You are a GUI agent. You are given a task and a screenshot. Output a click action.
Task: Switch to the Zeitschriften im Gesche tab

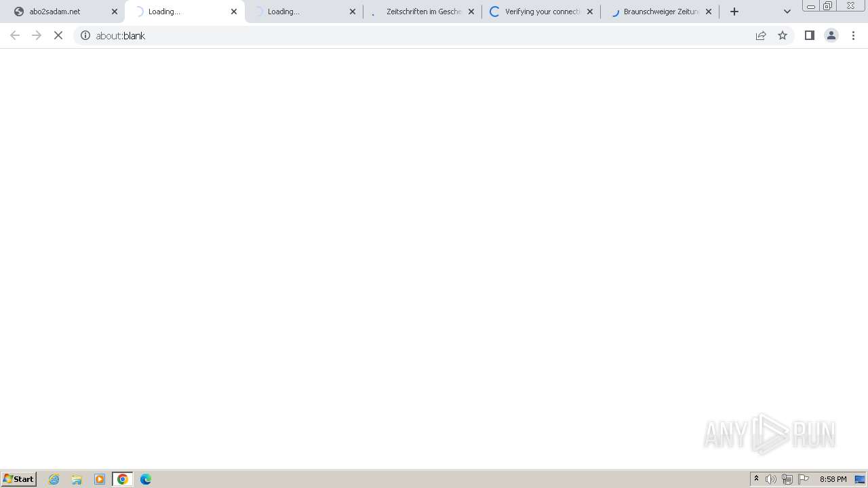422,12
